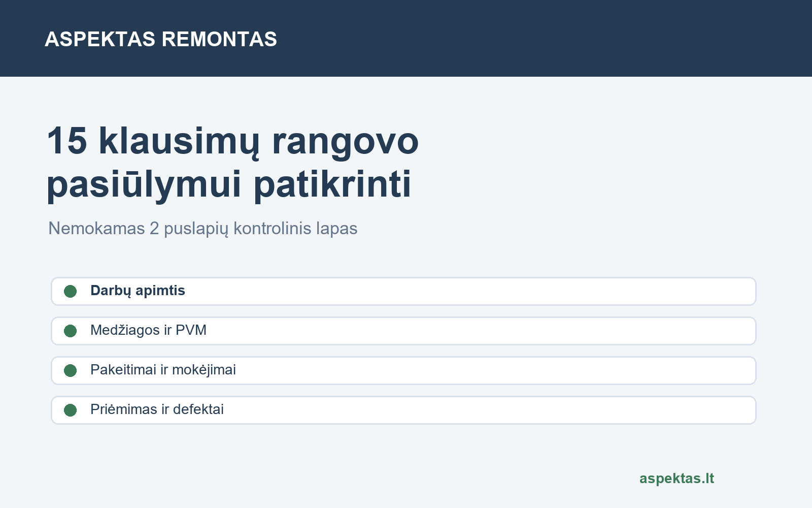The image size is (812, 508).
Task: Click green dot beside Darbų apimtis
Action: [x=71, y=291]
